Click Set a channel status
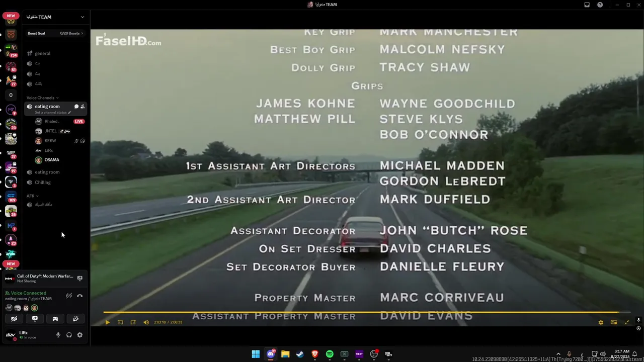The width and height of the screenshot is (644, 362). tap(53, 113)
